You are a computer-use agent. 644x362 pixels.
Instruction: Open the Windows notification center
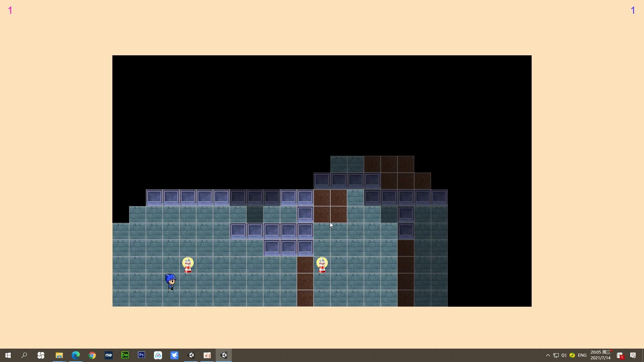click(x=633, y=355)
